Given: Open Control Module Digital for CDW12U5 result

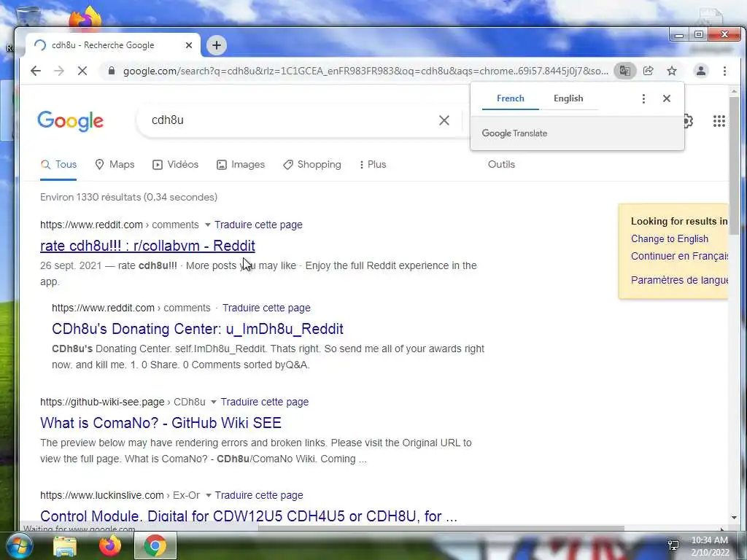Looking at the screenshot, I should 249,516.
